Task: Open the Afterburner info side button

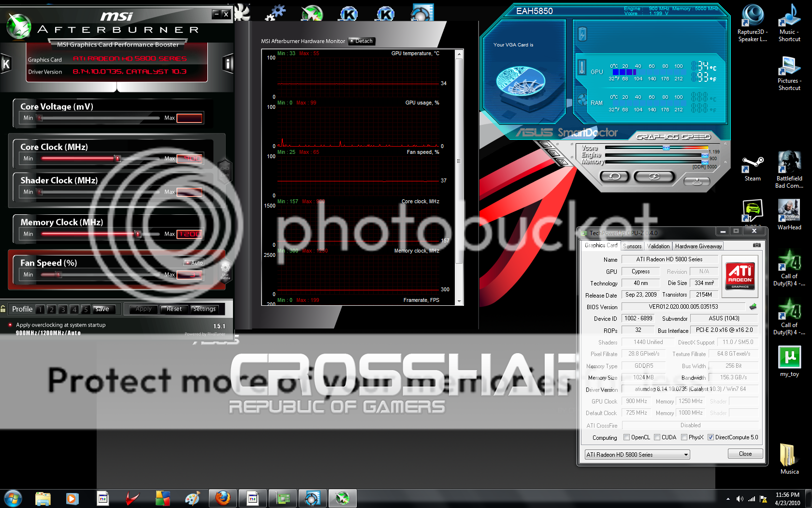Action: 228,64
